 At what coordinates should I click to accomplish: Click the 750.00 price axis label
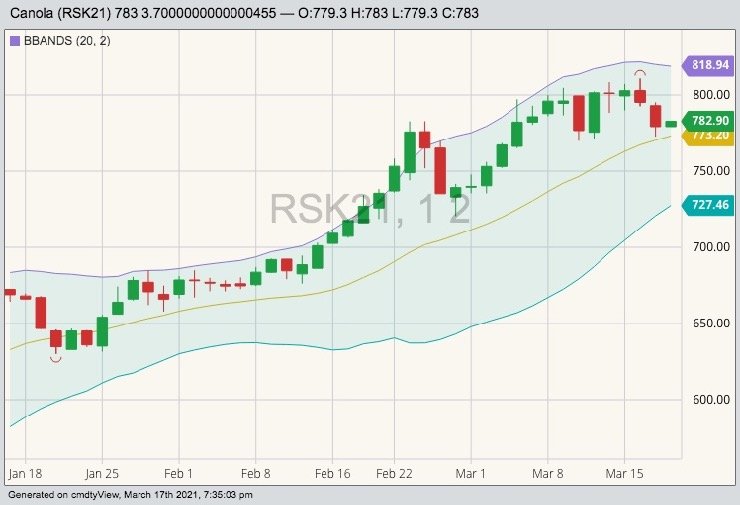coord(711,171)
